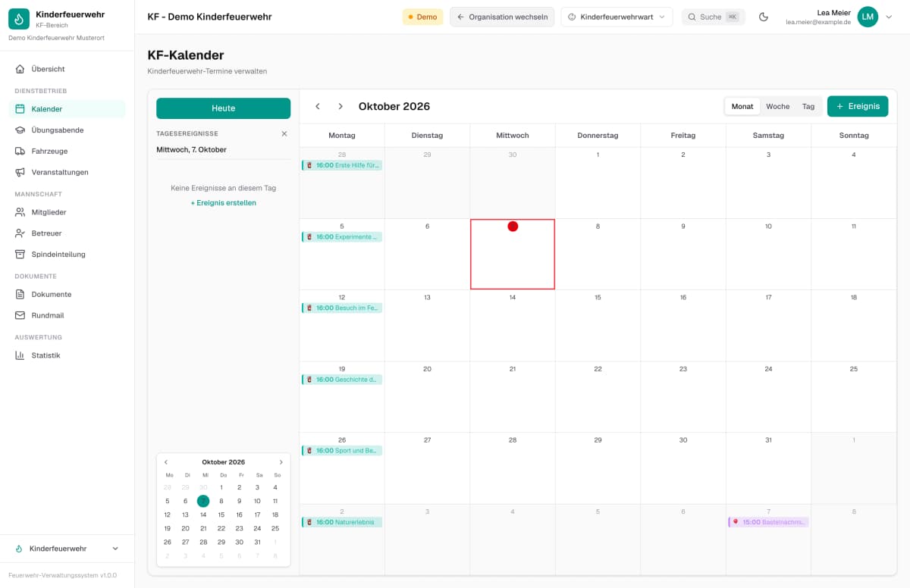The width and height of the screenshot is (910, 588).
Task: Click the Heute button
Action: (x=223, y=108)
